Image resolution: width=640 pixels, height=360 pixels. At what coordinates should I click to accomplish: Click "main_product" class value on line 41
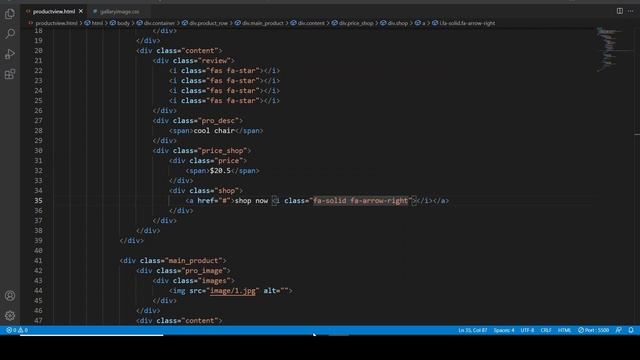pyautogui.click(x=193, y=260)
